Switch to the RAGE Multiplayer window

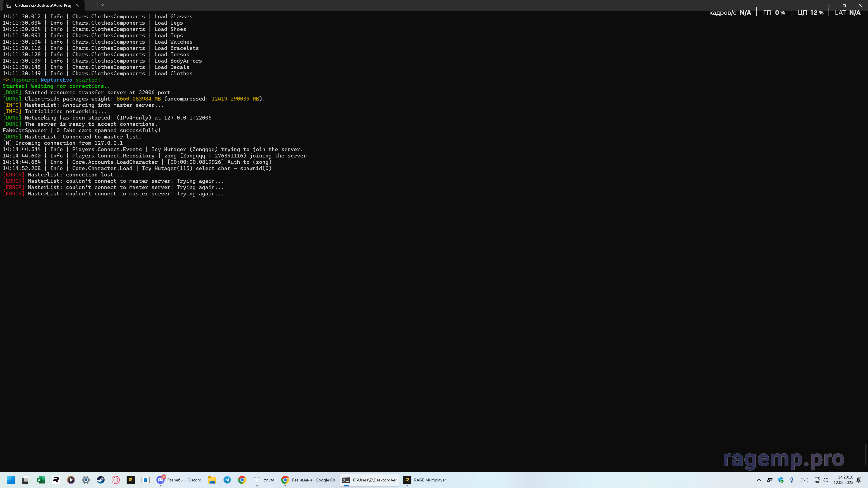pyautogui.click(x=425, y=480)
